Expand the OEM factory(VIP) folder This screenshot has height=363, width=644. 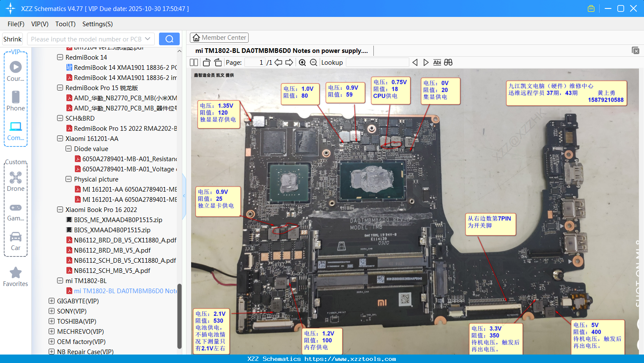tap(52, 341)
